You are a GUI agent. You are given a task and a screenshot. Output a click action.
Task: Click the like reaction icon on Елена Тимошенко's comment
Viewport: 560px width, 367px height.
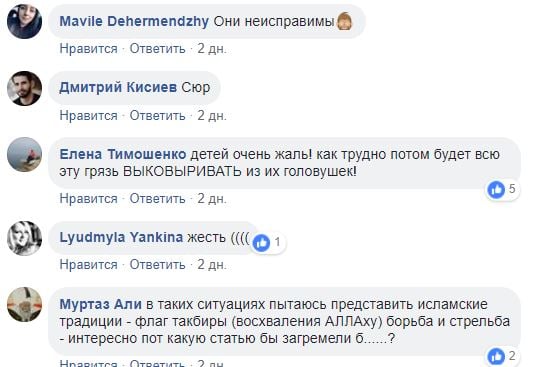tap(496, 189)
